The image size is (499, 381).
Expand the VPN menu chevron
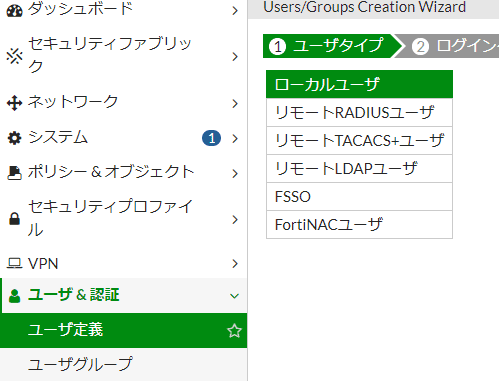click(x=235, y=264)
